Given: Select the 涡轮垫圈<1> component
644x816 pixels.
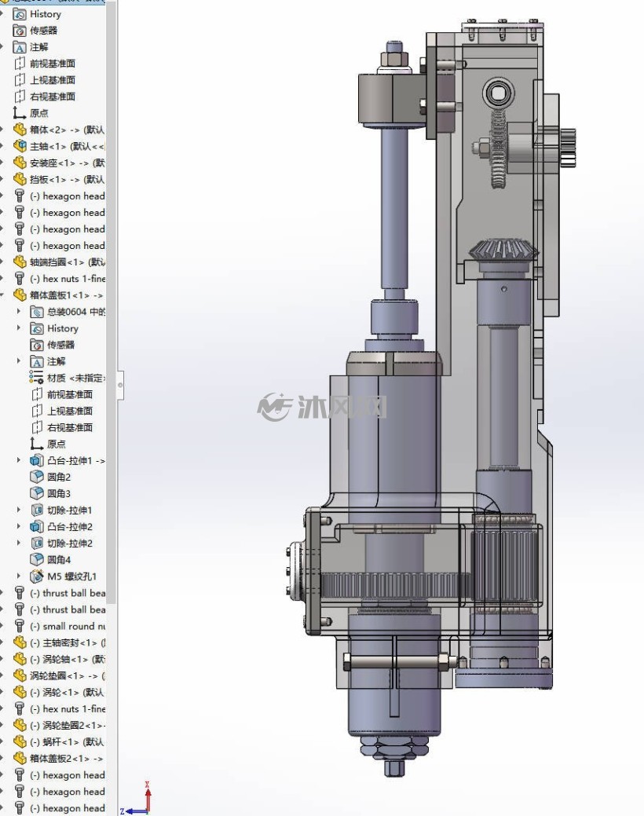Looking at the screenshot, I should click(68, 676).
